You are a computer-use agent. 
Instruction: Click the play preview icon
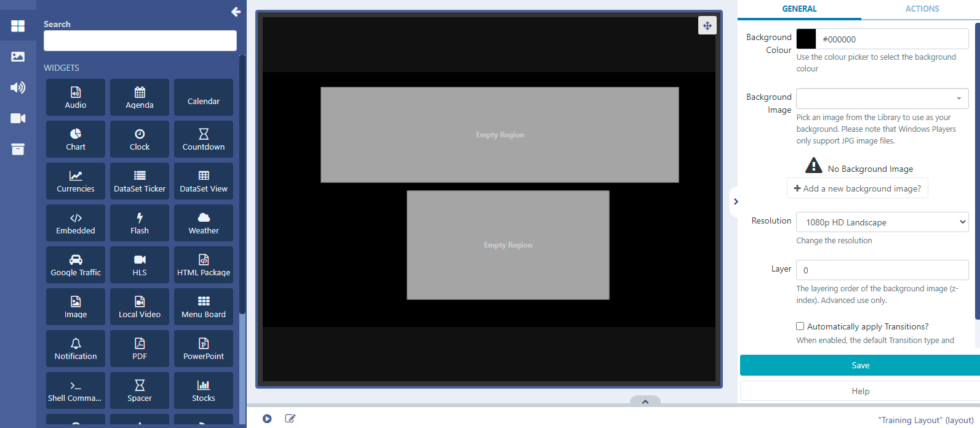coord(267,419)
